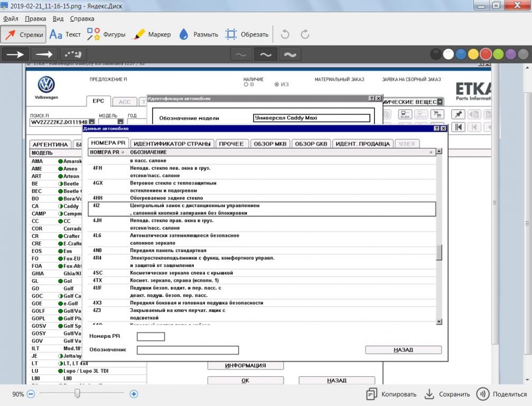532x406 pixels.
Task: Click the Сохранить download icon
Action: [429, 394]
